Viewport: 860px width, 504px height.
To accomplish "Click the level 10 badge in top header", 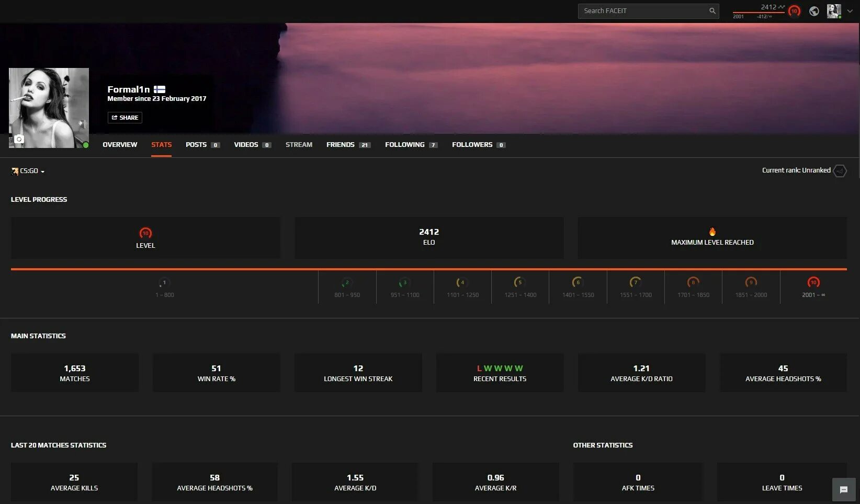I will click(x=794, y=11).
